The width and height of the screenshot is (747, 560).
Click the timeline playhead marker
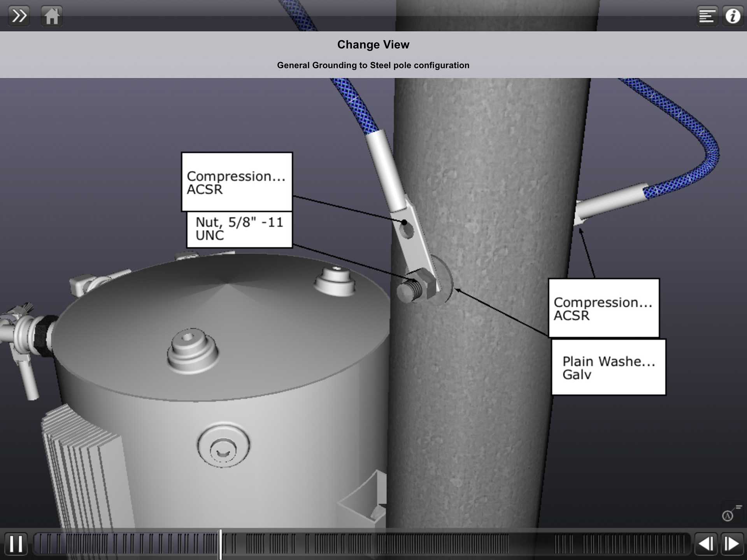(x=220, y=543)
